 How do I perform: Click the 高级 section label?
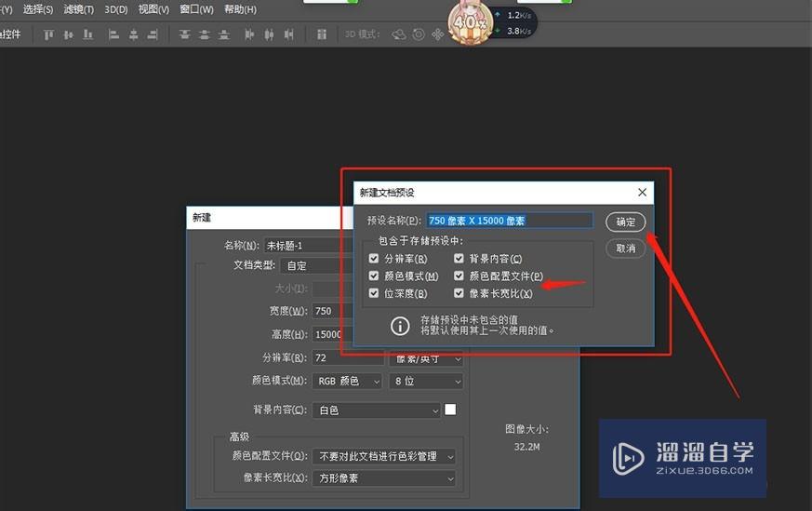[x=239, y=437]
